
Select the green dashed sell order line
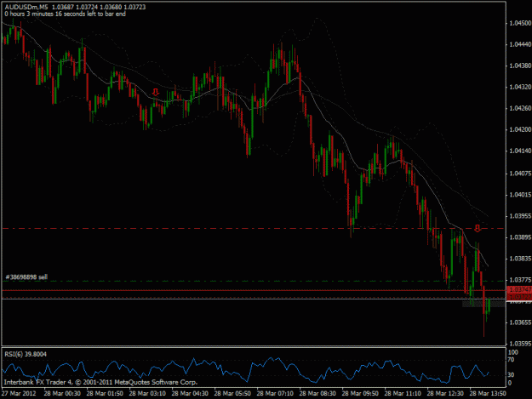click(x=254, y=281)
